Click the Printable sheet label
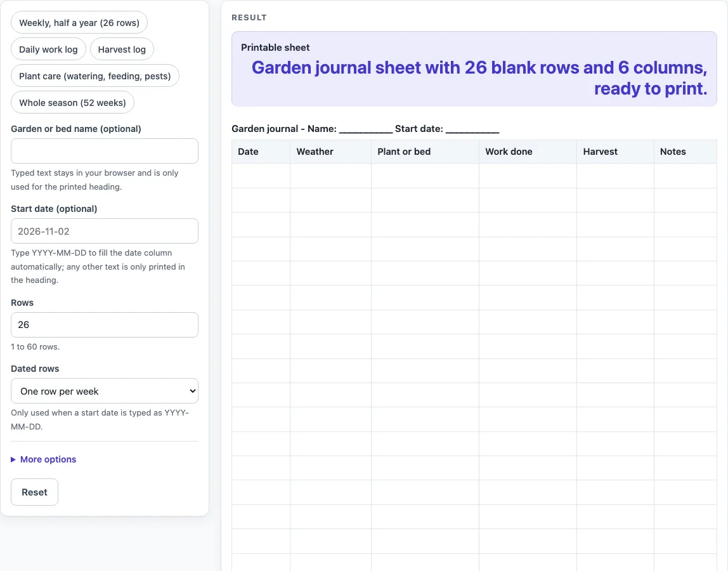728x571 pixels. [x=275, y=48]
